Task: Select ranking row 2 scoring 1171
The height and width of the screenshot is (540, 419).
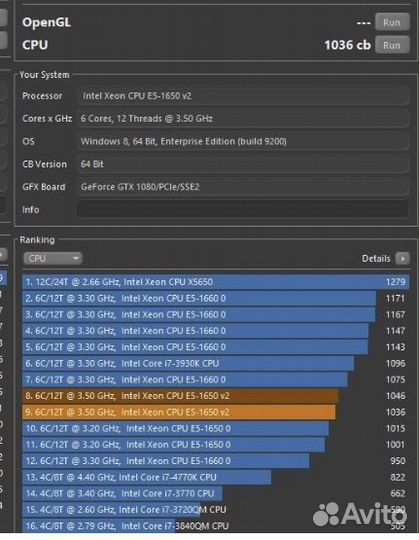Action: click(216, 298)
